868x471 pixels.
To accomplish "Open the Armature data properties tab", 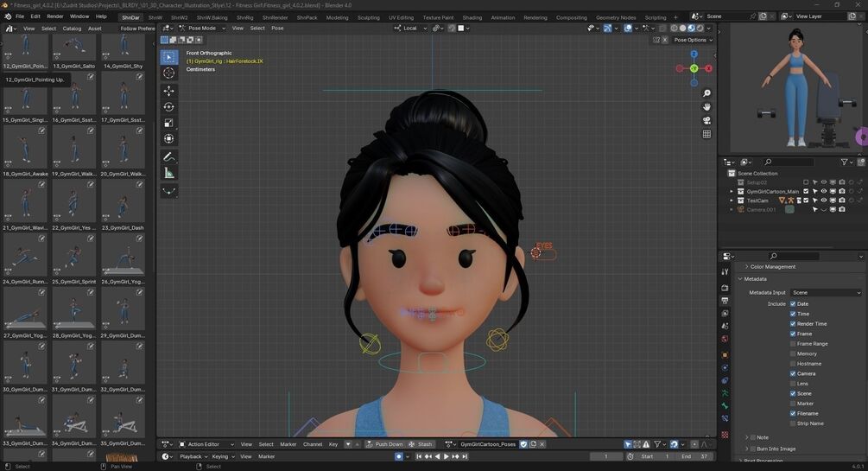I will click(725, 393).
